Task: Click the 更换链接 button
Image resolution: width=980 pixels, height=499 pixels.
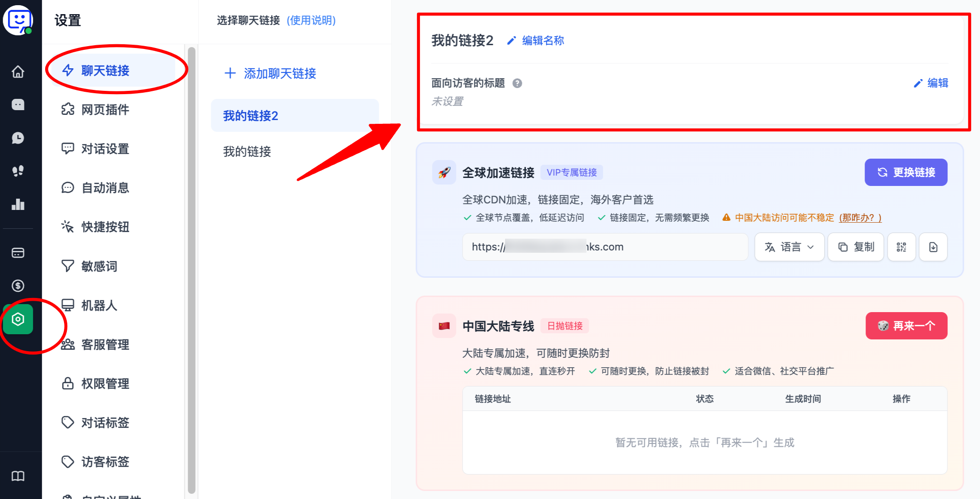Action: (x=906, y=172)
